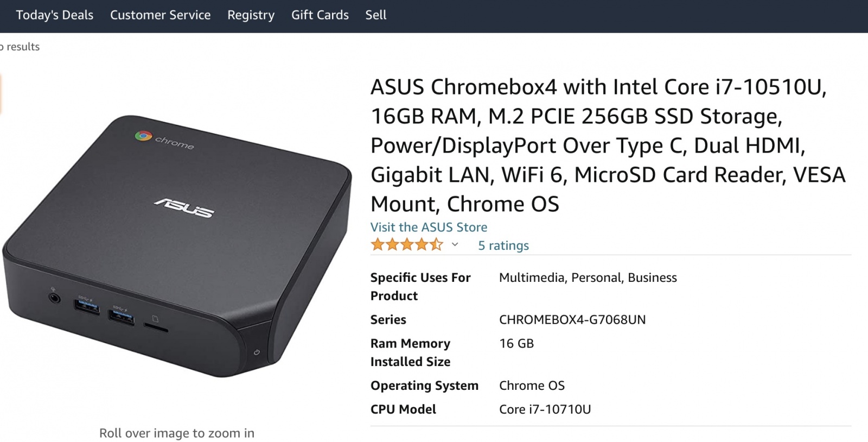Open the Today's Deals menu item
Screen dimensions: 868x442
[55, 15]
